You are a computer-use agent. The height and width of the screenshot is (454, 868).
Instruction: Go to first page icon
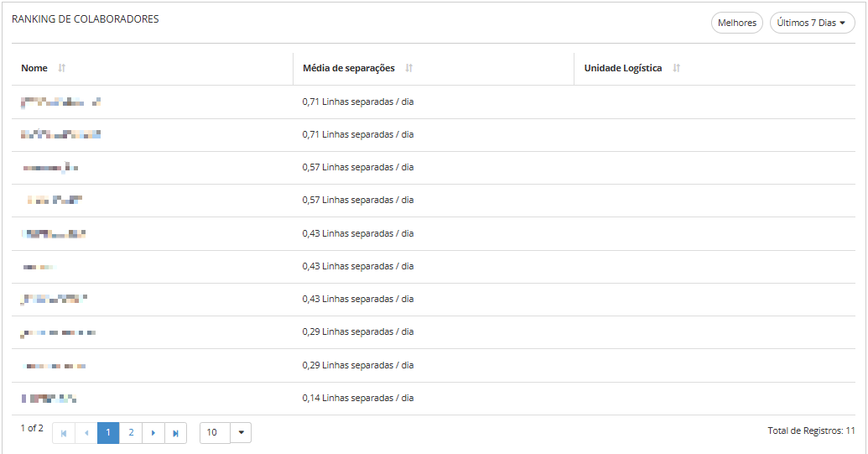coord(64,433)
